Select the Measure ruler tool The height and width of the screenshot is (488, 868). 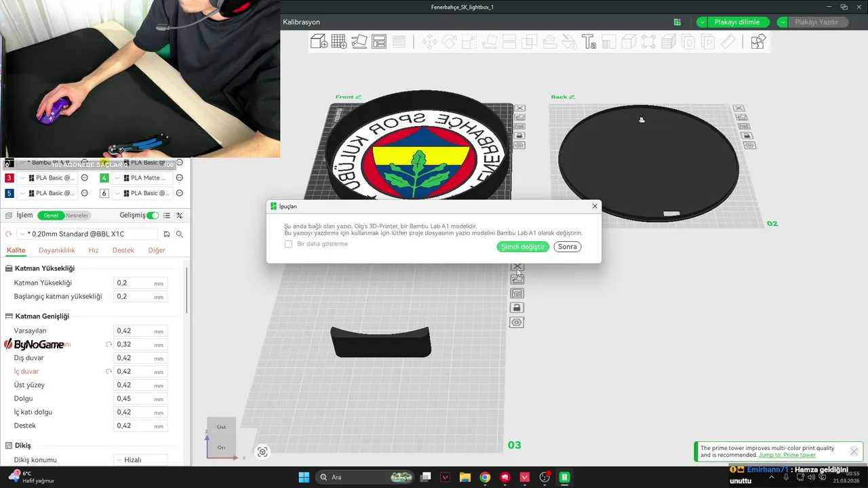pos(728,42)
